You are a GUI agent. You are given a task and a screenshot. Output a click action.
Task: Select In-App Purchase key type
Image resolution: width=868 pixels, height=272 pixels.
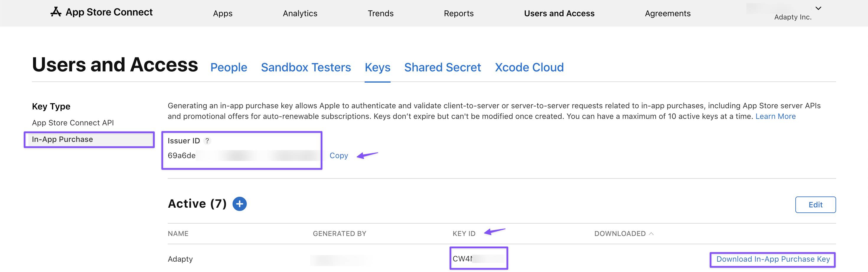coord(62,139)
